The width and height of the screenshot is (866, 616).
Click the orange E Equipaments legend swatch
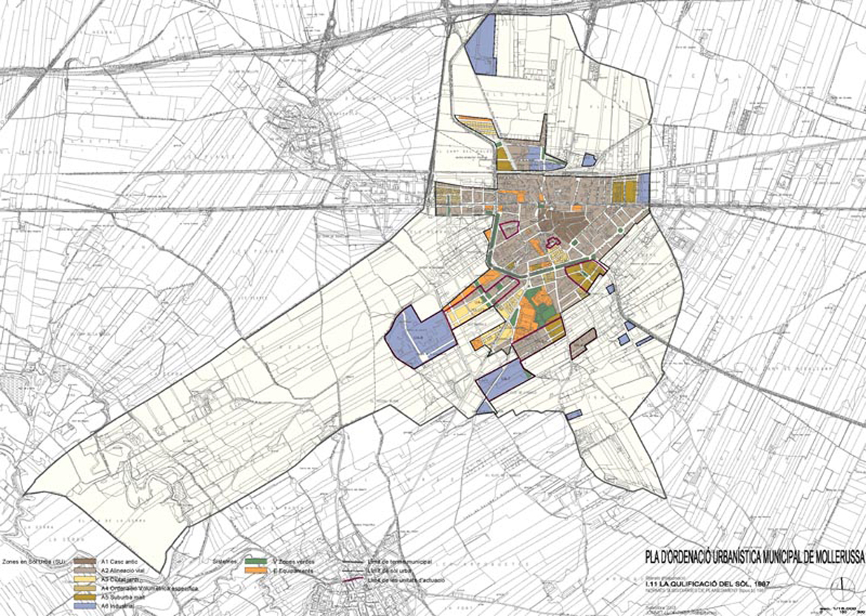pyautogui.click(x=255, y=570)
